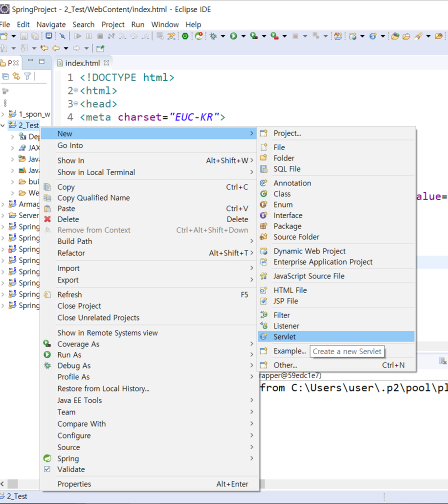Click the Build Path submenu entry
448x504 pixels.
coord(149,241)
